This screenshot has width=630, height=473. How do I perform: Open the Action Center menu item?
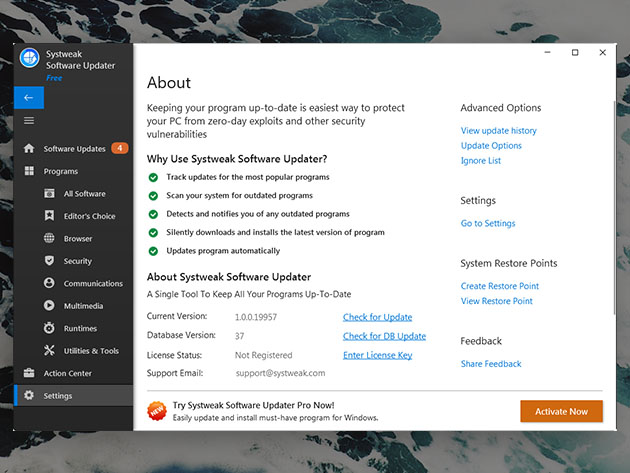(x=68, y=373)
